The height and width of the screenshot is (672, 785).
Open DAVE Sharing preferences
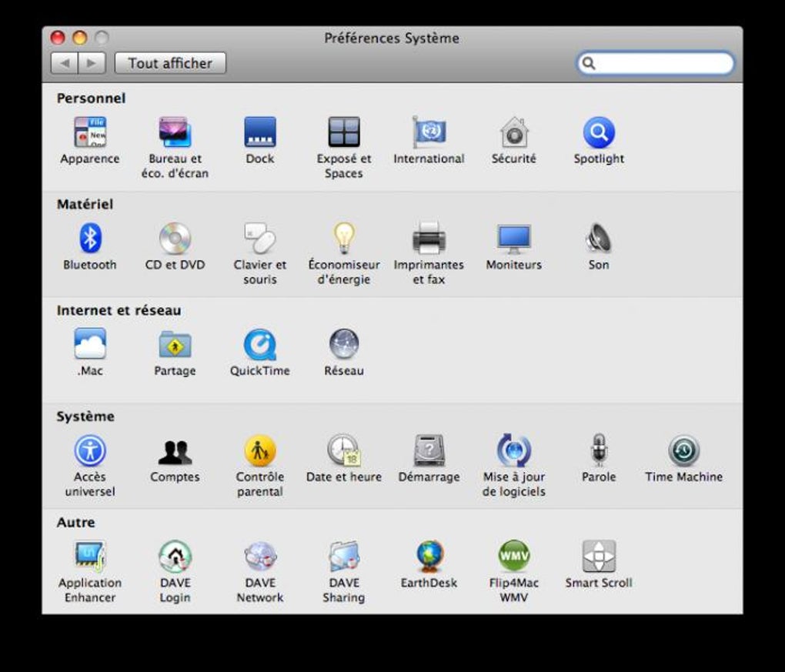(x=343, y=558)
